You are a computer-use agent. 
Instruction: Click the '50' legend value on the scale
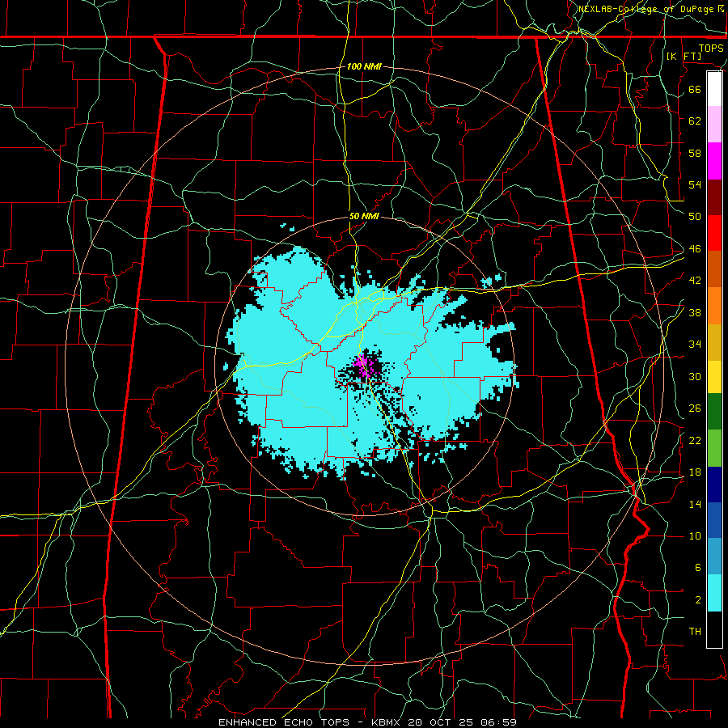tap(695, 216)
